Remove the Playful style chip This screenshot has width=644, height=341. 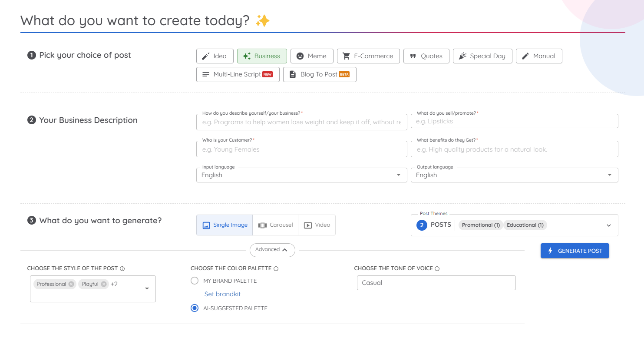104,284
